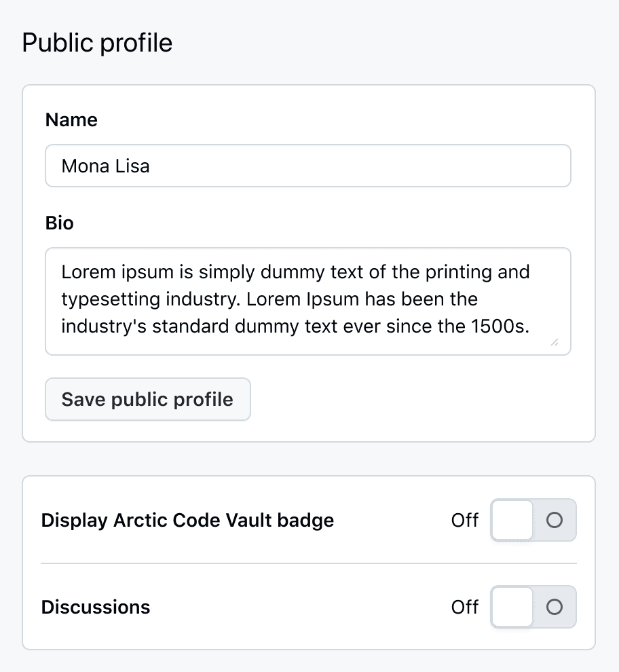
Task: Click the white knob of the Discussions toggle
Action: [x=512, y=608]
